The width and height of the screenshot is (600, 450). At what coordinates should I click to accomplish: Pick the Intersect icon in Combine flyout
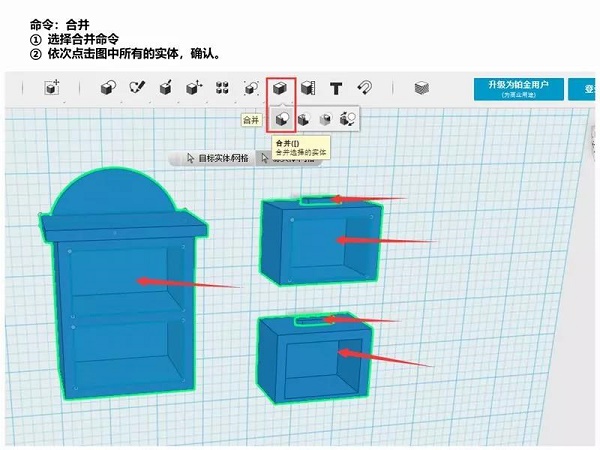pyautogui.click(x=325, y=119)
